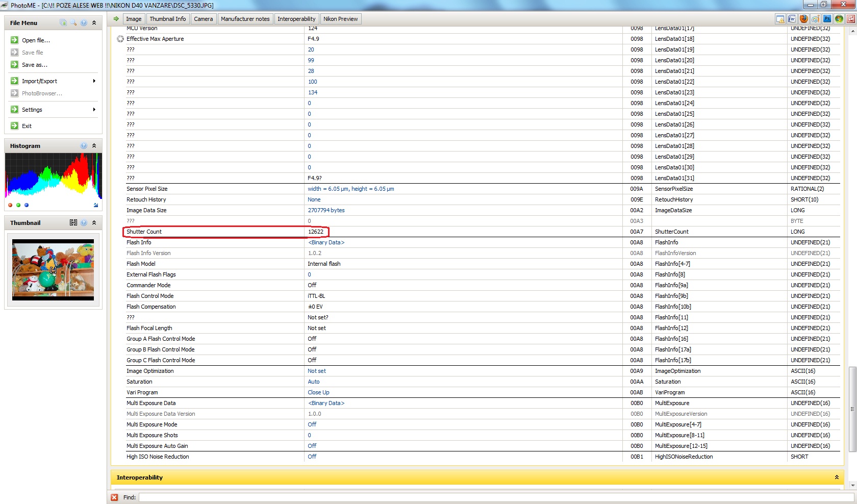
Task: Click the AF focus points icon in Thumbnail header
Action: point(73,223)
